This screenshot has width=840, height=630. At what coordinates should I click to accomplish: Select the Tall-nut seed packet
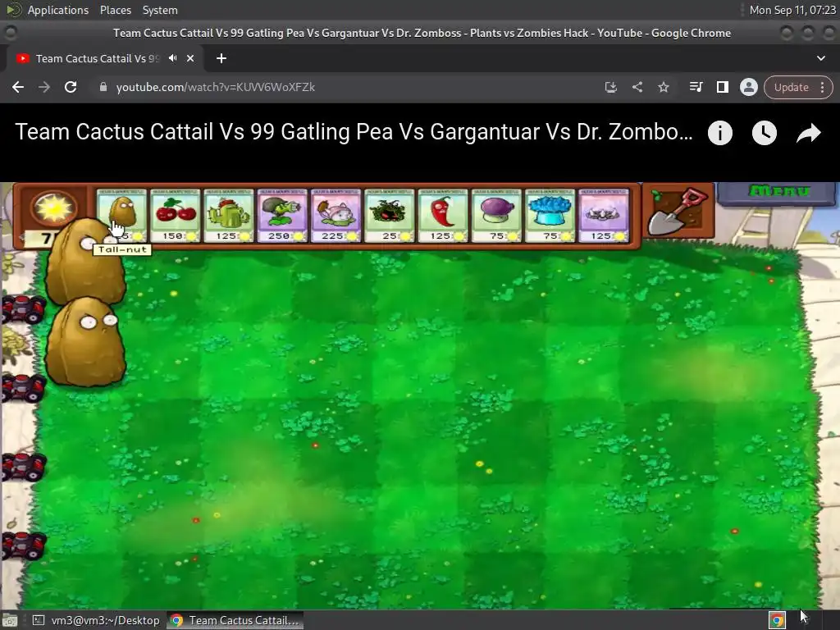click(x=121, y=216)
